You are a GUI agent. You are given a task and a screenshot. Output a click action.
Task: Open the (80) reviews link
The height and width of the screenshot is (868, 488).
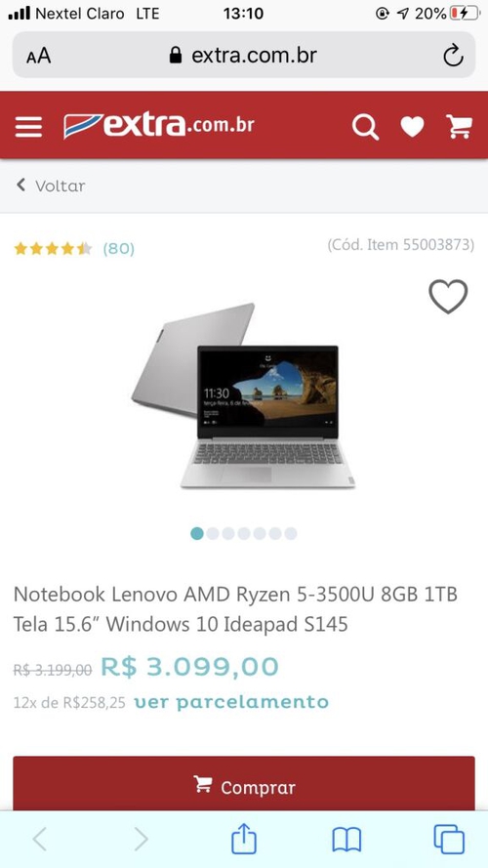(118, 249)
